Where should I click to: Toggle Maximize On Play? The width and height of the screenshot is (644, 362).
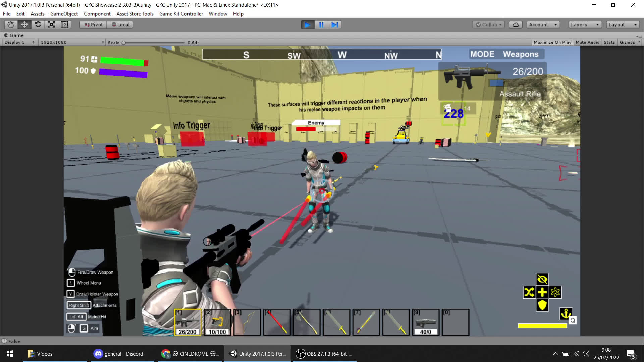pos(552,42)
